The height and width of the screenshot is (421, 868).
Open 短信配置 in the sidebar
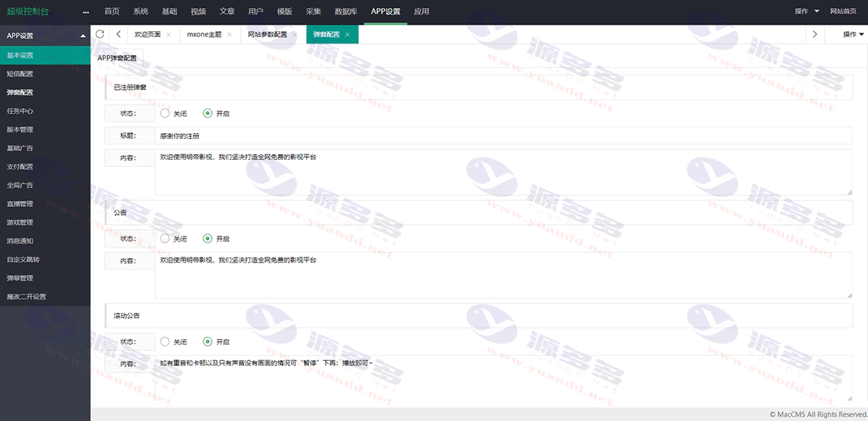pos(45,74)
